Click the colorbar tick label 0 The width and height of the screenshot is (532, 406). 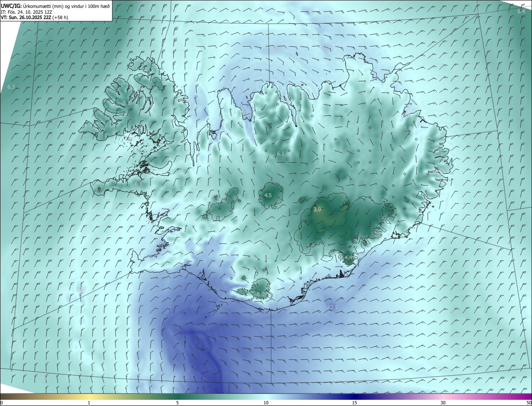click(x=2, y=403)
